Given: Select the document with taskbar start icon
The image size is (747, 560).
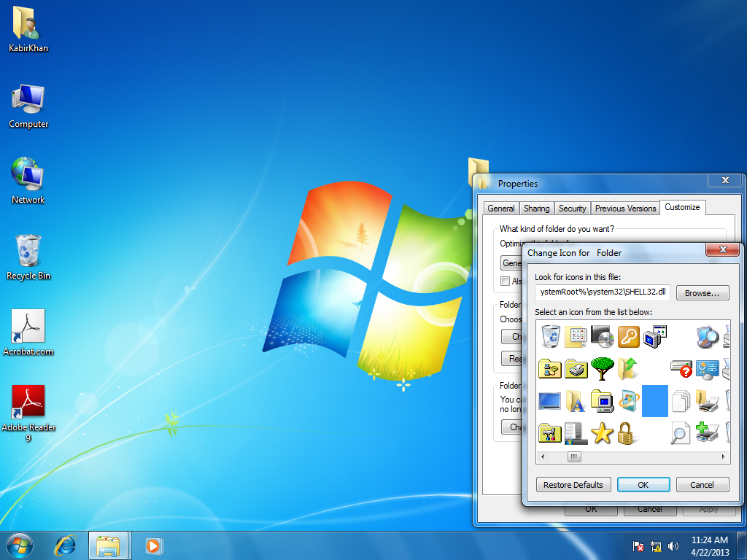Looking at the screenshot, I should (x=576, y=433).
